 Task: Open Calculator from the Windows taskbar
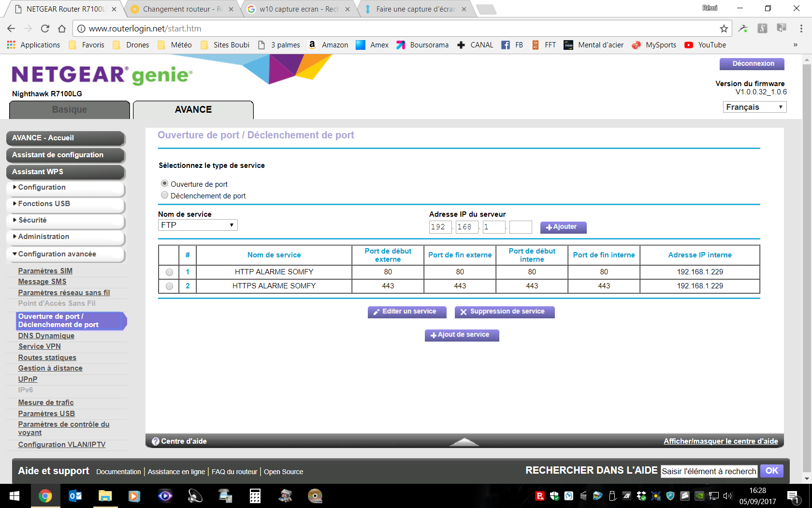tap(255, 496)
